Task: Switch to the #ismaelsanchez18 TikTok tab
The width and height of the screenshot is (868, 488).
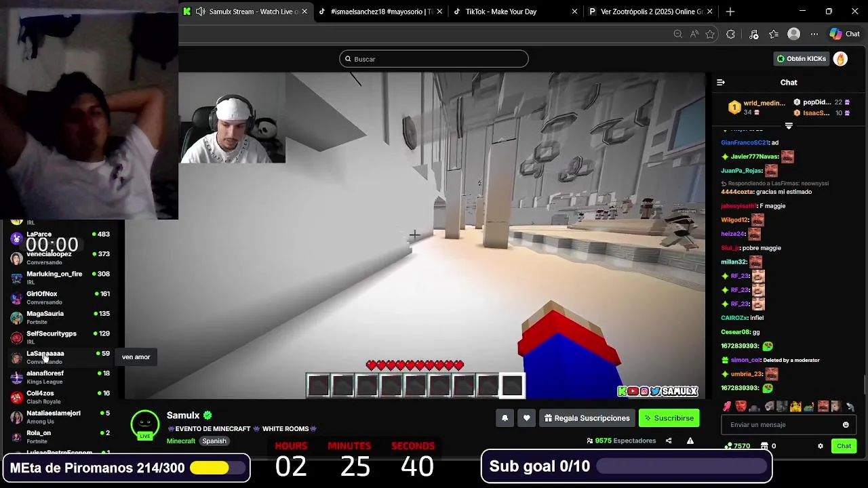Action: [x=380, y=12]
